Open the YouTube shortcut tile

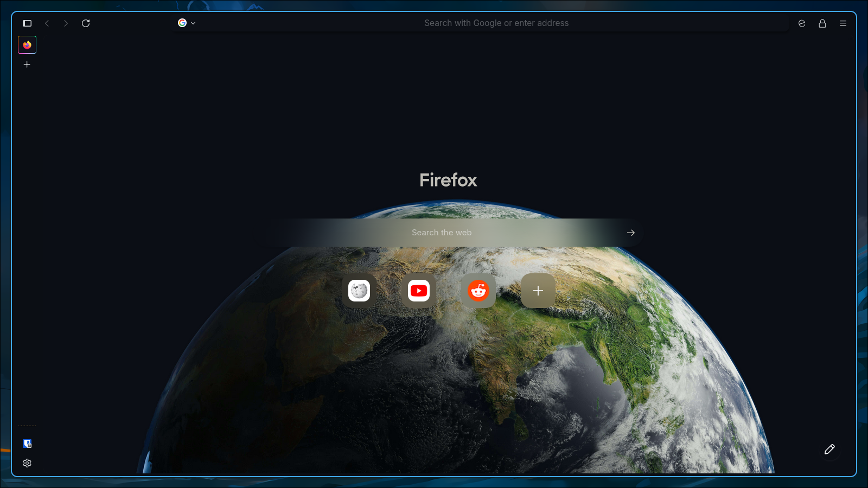point(419,291)
